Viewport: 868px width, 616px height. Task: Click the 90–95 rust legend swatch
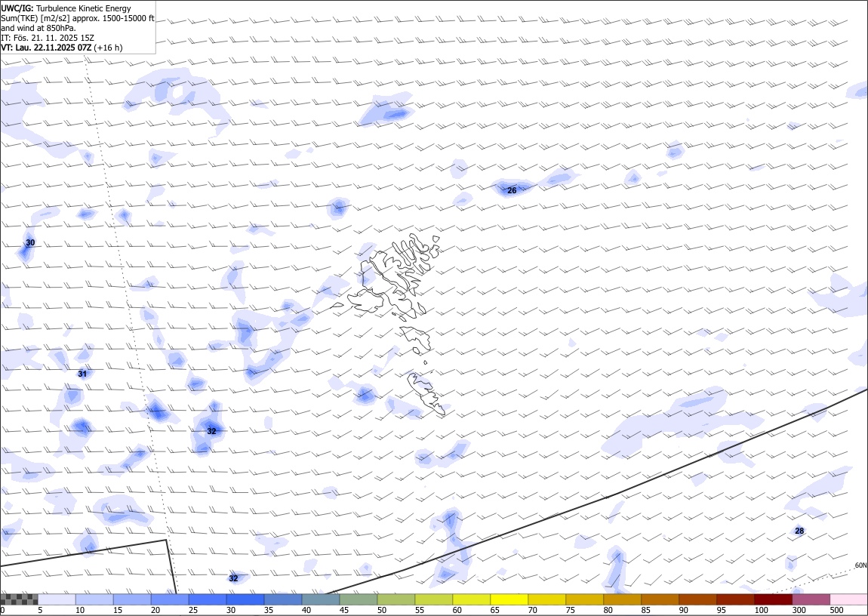tap(697, 599)
